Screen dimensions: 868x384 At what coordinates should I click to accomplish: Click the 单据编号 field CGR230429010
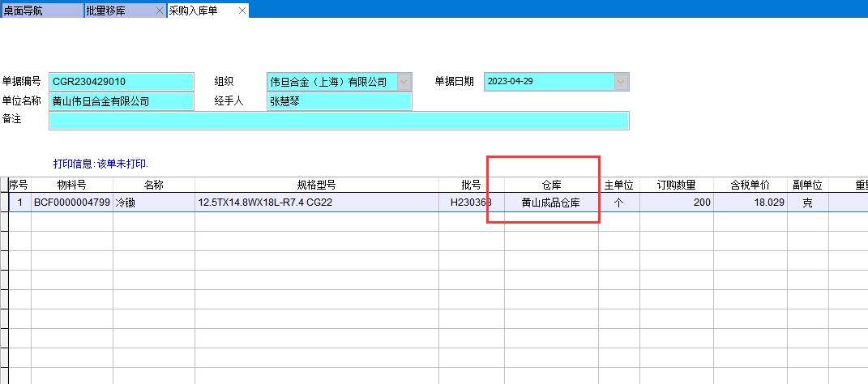coord(122,82)
